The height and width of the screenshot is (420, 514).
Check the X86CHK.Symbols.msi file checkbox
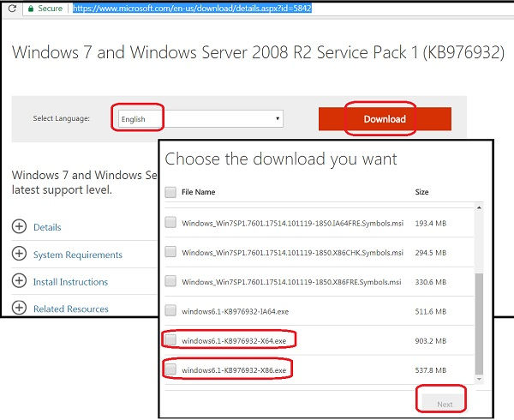(170, 252)
